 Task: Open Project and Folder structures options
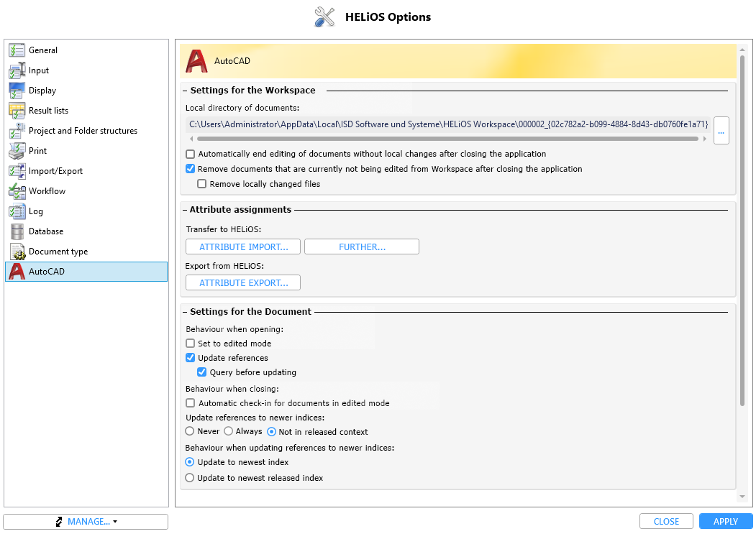click(86, 131)
